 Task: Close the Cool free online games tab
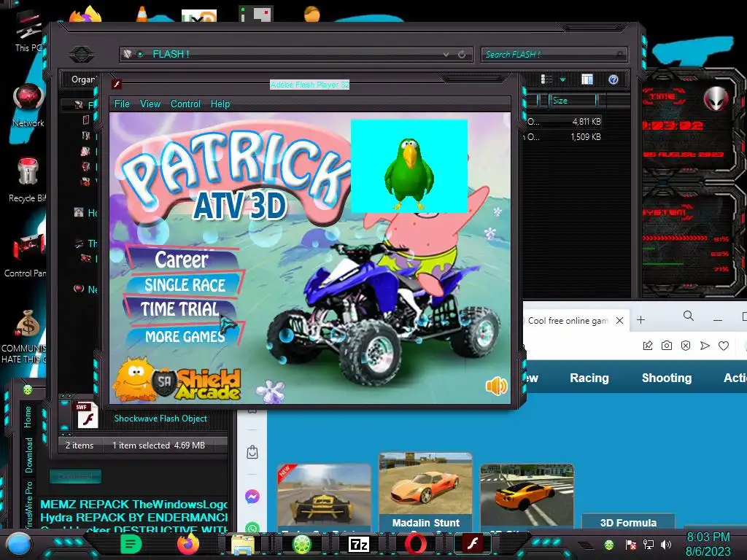click(619, 321)
